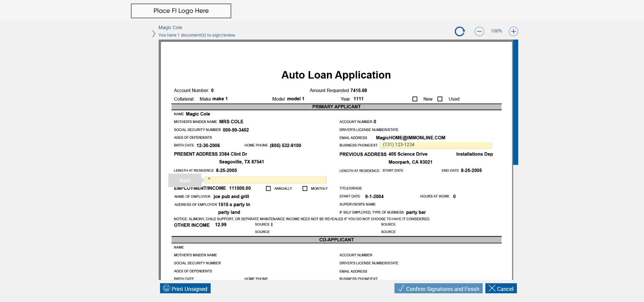Zoom out with the minus icon
The height and width of the screenshot is (302, 644).
pyautogui.click(x=479, y=32)
